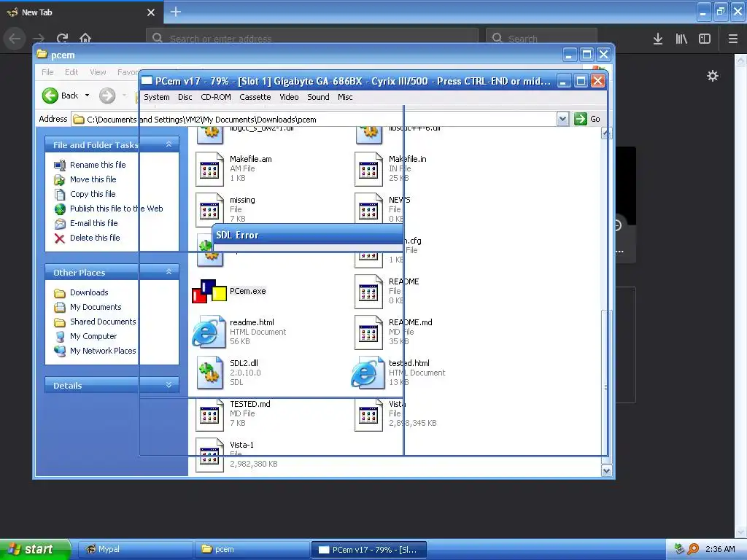Select the Vista-1 file icon
This screenshot has height=560, width=747.
coord(209,455)
